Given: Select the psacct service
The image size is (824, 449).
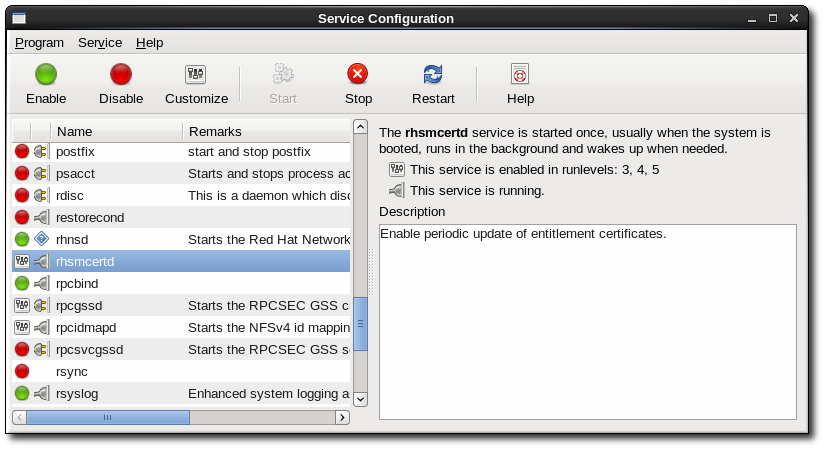Looking at the screenshot, I should [x=181, y=174].
